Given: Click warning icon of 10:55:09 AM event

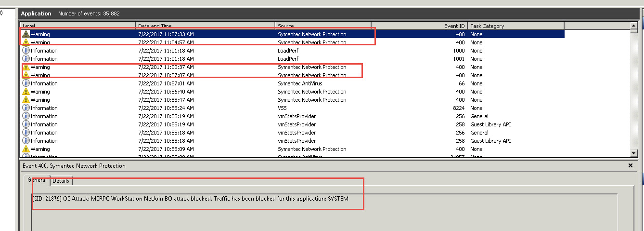Looking at the screenshot, I should [x=26, y=149].
